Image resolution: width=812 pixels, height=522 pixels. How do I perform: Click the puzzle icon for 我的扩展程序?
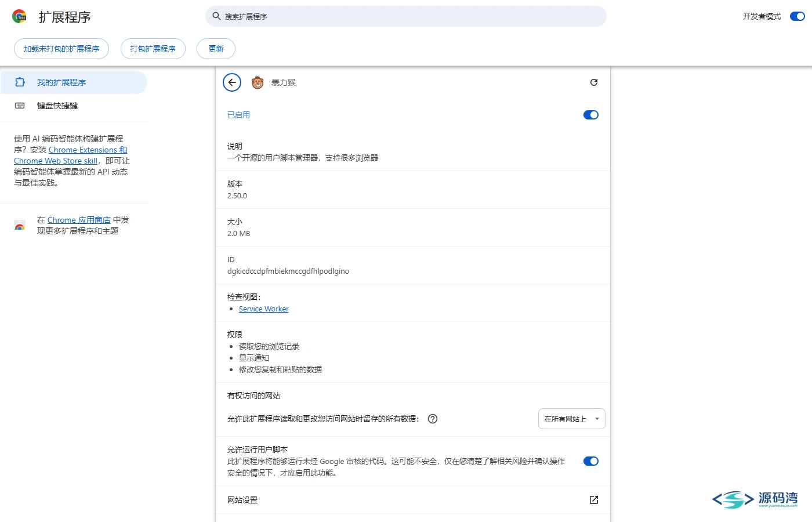(x=20, y=82)
